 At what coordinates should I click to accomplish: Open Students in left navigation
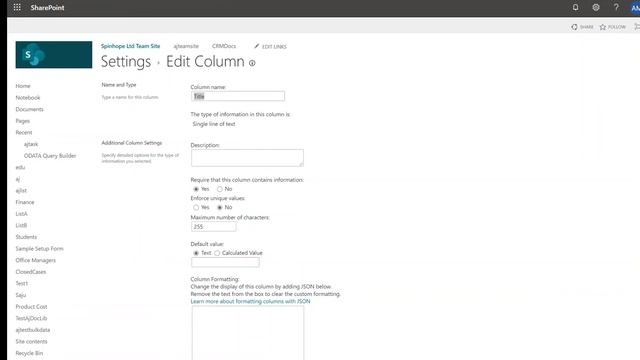[26, 237]
